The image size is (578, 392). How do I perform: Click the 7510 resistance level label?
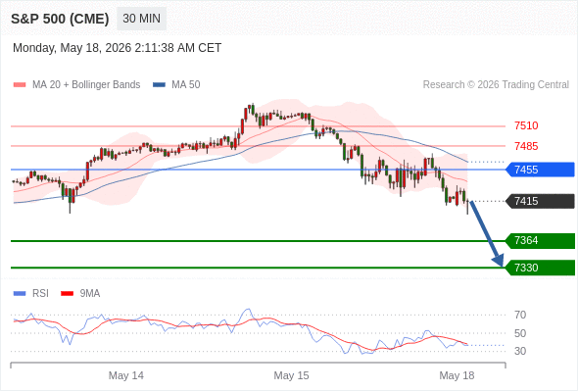tap(526, 125)
